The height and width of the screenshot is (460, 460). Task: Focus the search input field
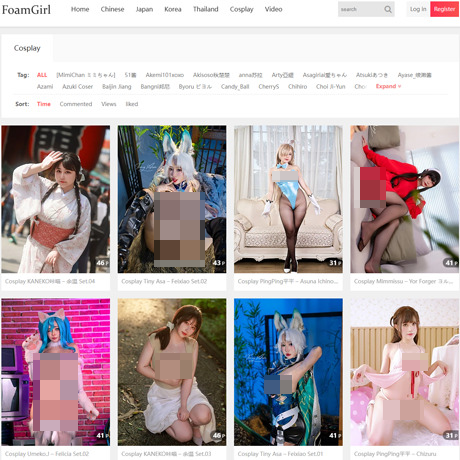[x=360, y=9]
